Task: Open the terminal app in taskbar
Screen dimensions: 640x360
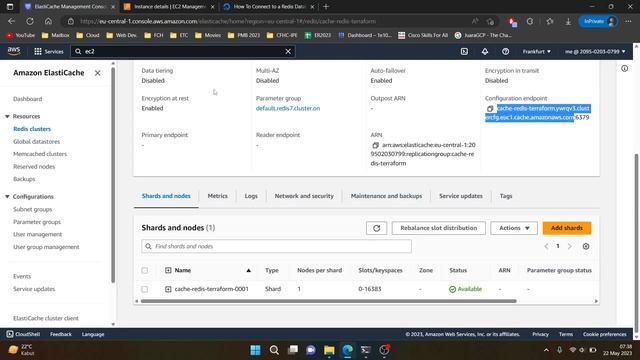Action: pyautogui.click(x=366, y=350)
